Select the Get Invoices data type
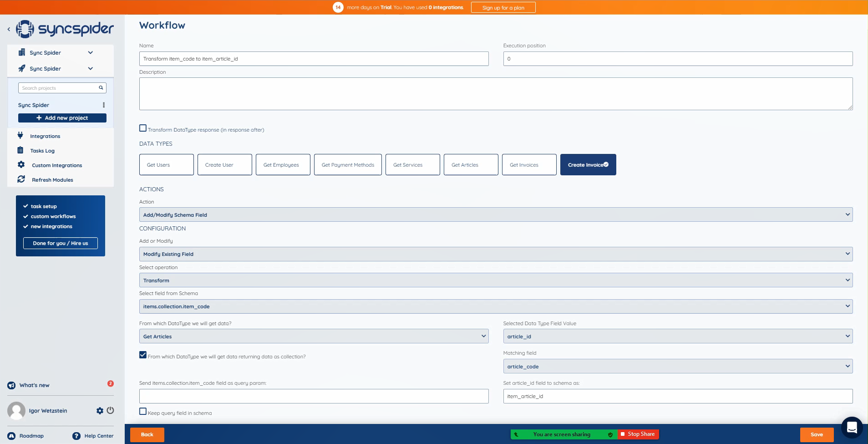The width and height of the screenshot is (868, 444). [529, 164]
